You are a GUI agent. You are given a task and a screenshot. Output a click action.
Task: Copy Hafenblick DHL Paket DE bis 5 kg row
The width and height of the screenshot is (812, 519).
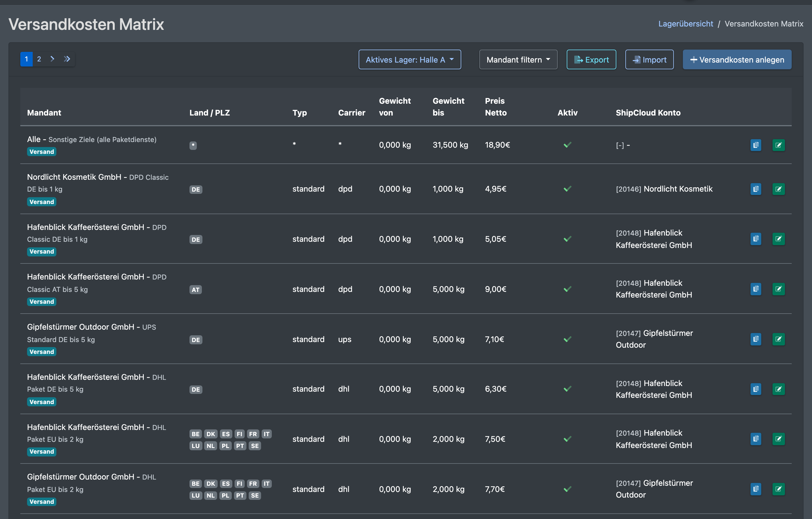point(756,389)
